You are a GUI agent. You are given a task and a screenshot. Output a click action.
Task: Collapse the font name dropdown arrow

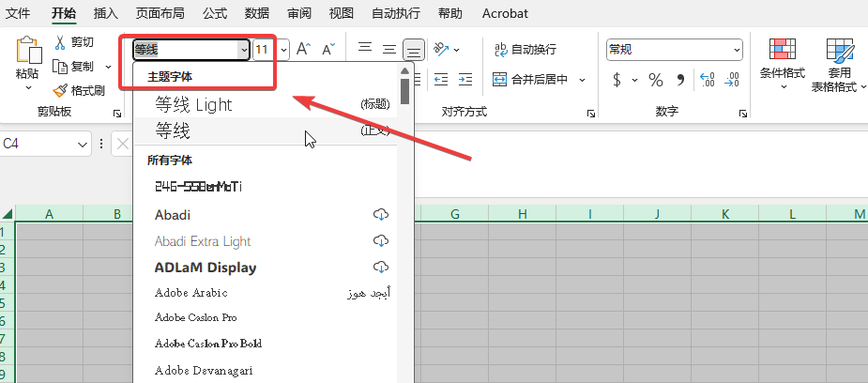coord(244,50)
